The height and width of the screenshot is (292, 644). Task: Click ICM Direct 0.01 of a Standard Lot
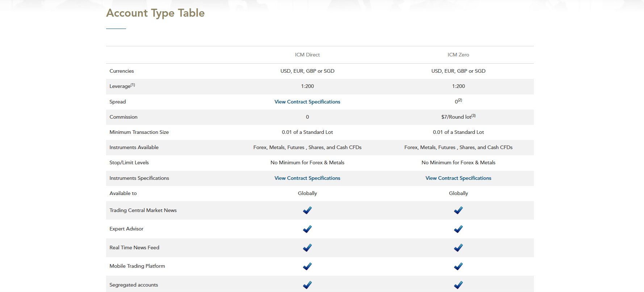[x=307, y=132]
